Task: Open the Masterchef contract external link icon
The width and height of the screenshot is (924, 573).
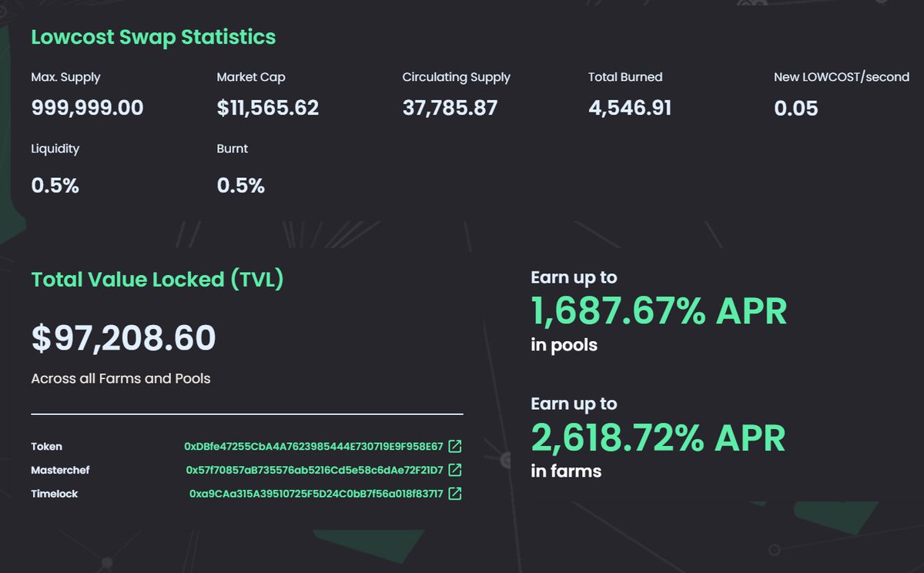Action: [x=455, y=470]
